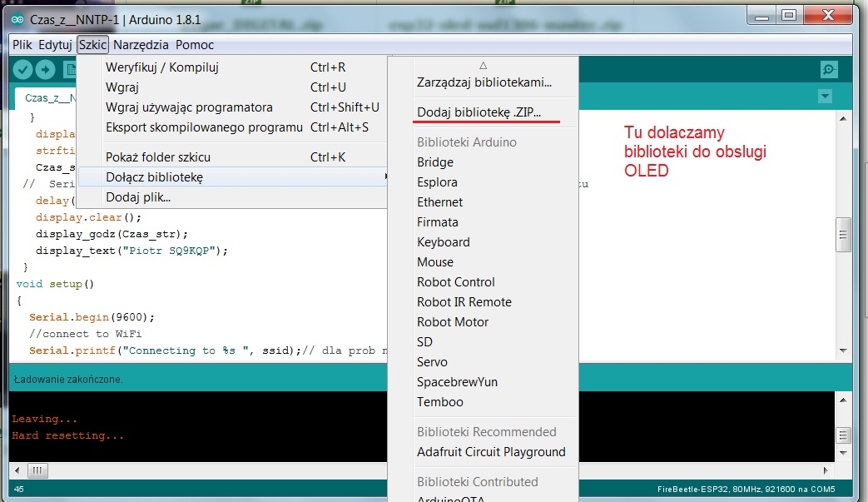This screenshot has height=502, width=868.
Task: Include the Keyboard library
Action: [484, 242]
